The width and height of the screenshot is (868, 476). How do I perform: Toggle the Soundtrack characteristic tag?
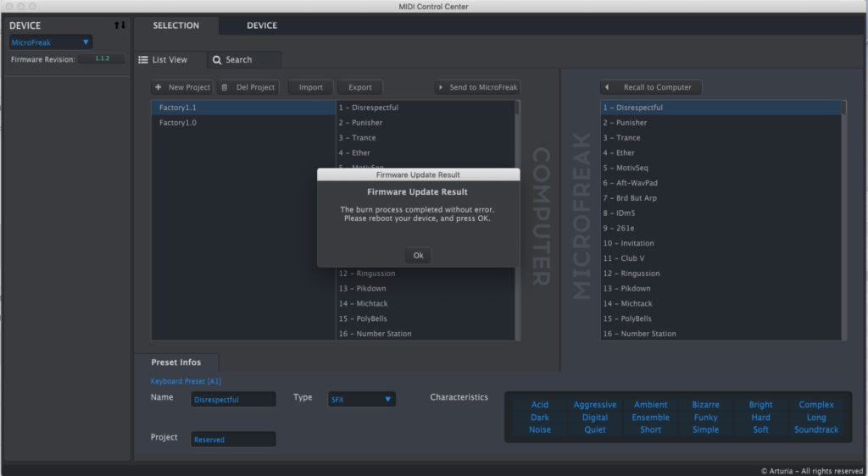816,429
